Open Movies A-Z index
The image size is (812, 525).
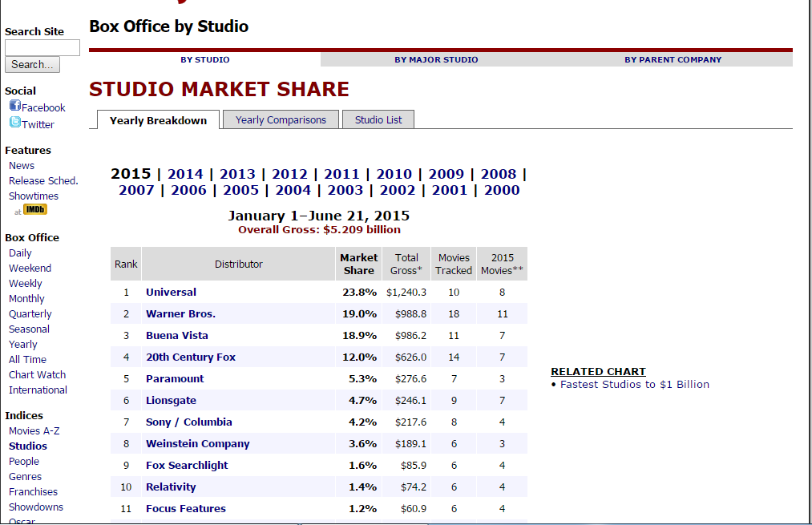pyautogui.click(x=34, y=430)
